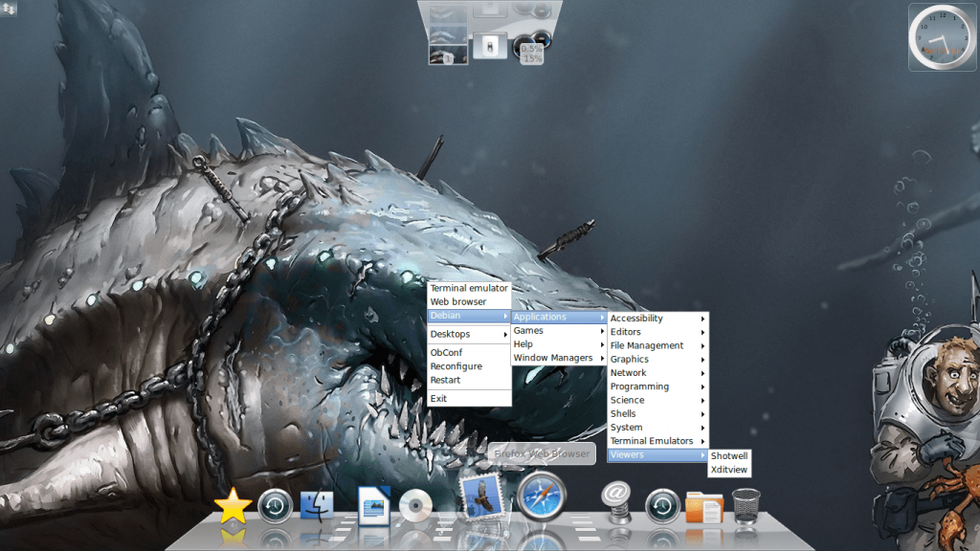The height and width of the screenshot is (551, 980).
Task: Open ObConf from the menu
Action: [469, 352]
